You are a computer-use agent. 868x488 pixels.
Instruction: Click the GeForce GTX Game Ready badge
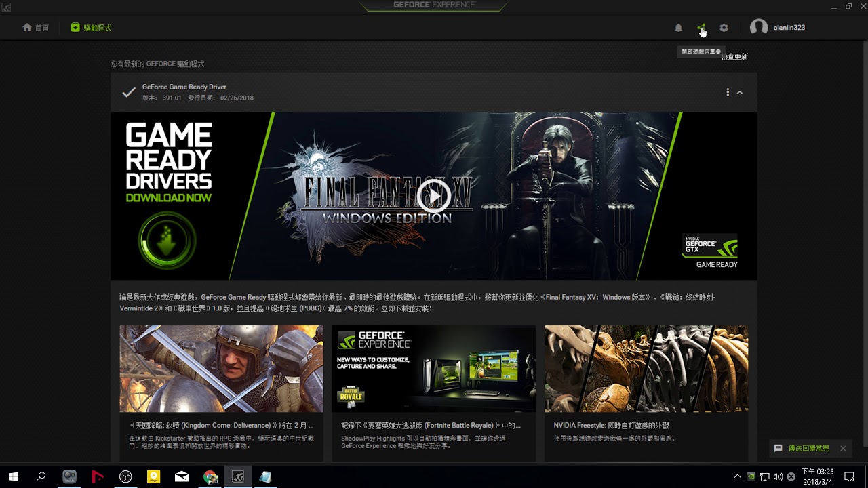(710, 251)
